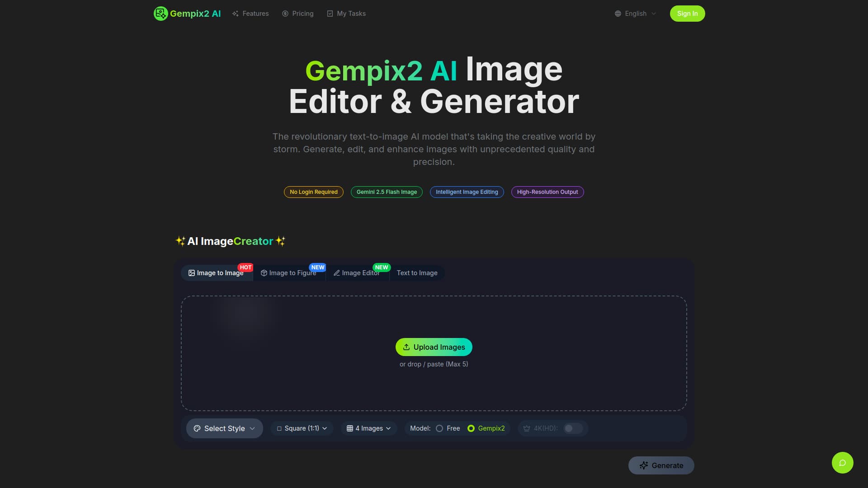Click the crown icon beside 4K(HD)
The width and height of the screenshot is (868, 488).
point(526,428)
